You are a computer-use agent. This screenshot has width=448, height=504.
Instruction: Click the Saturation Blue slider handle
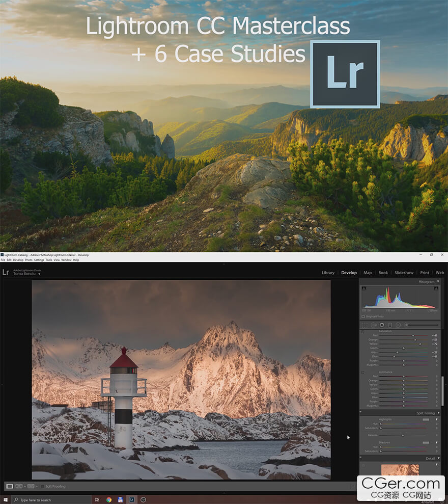point(395,357)
